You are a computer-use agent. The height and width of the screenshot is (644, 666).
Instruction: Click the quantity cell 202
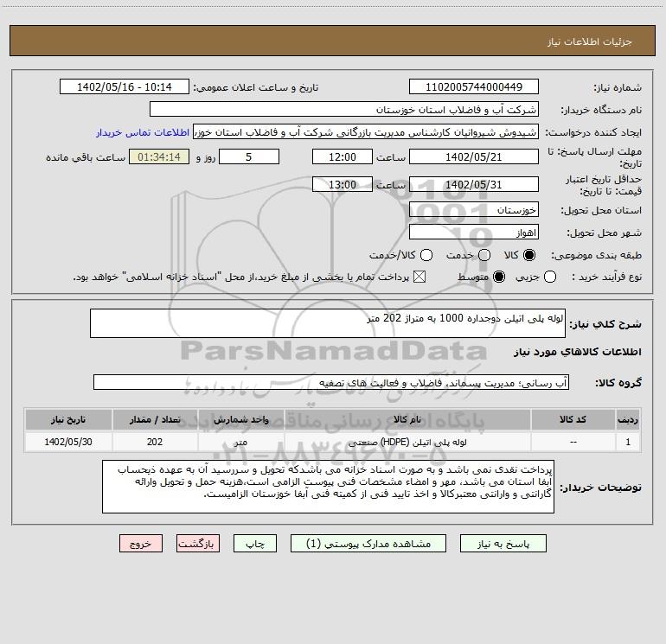tap(155, 442)
